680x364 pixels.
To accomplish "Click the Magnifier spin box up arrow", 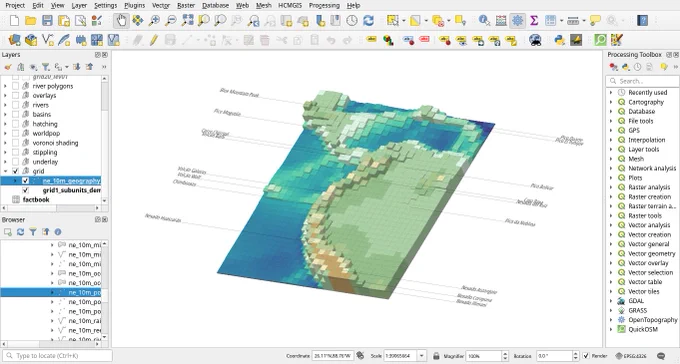I will 504,353.
